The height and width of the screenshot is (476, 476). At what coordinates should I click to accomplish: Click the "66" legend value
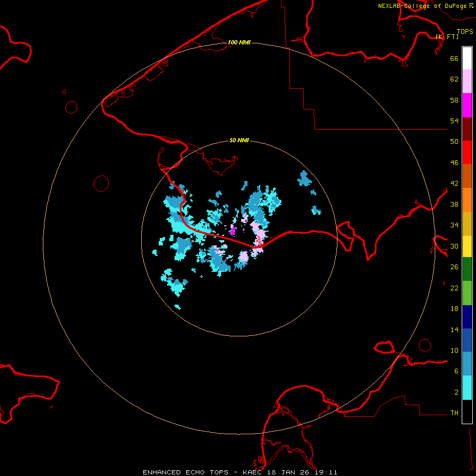[454, 58]
